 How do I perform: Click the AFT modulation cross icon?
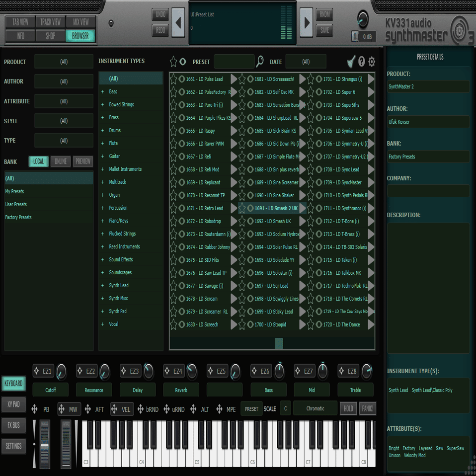(88, 409)
